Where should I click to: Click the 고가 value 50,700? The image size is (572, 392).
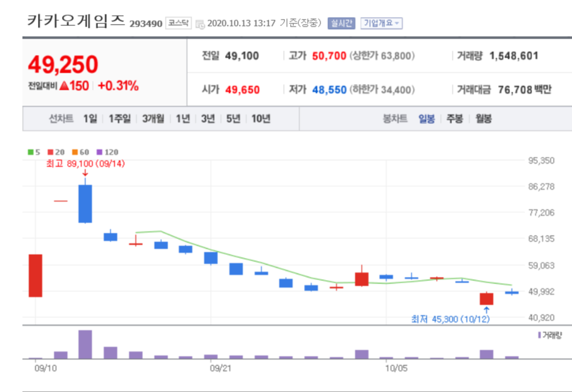329,56
